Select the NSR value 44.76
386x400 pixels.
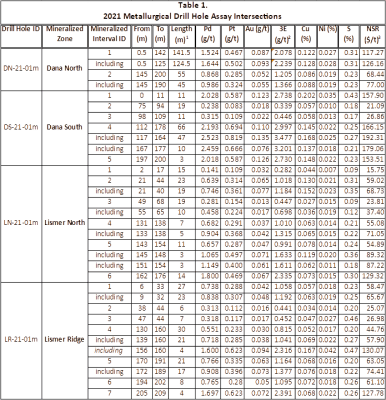375,329
